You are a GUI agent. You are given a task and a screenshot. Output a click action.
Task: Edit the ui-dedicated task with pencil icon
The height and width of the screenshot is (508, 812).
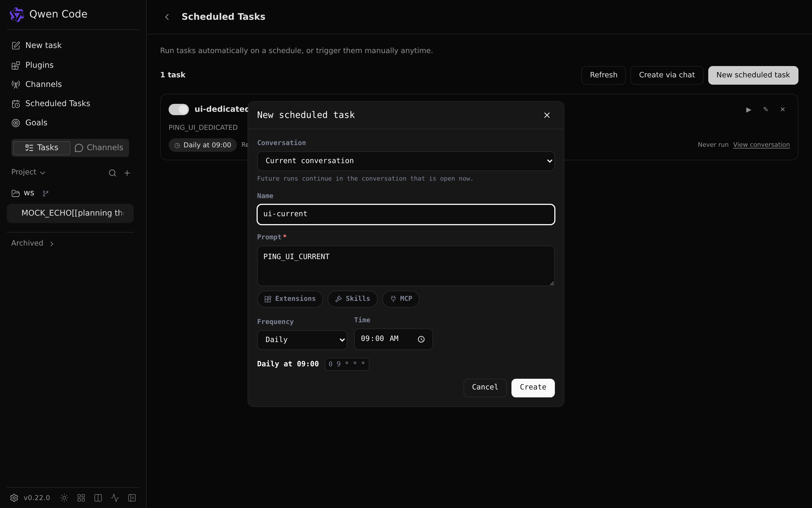click(765, 109)
